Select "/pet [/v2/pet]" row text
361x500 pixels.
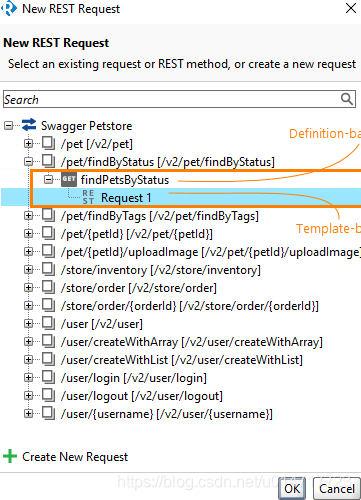click(97, 144)
